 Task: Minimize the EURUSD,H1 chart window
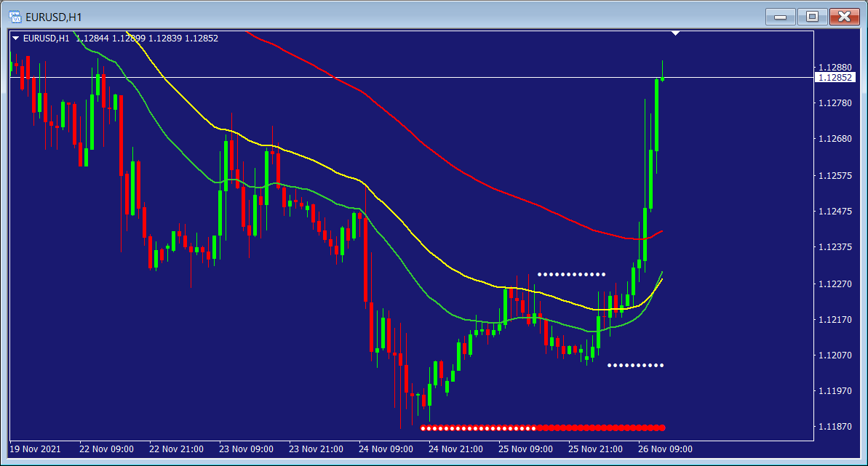[782, 16]
